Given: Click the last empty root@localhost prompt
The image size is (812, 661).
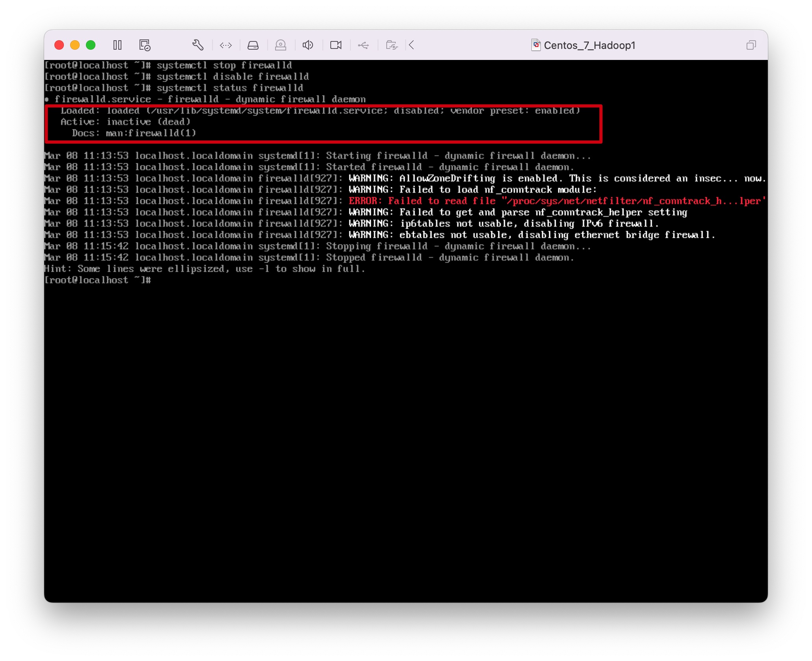Looking at the screenshot, I should [98, 280].
